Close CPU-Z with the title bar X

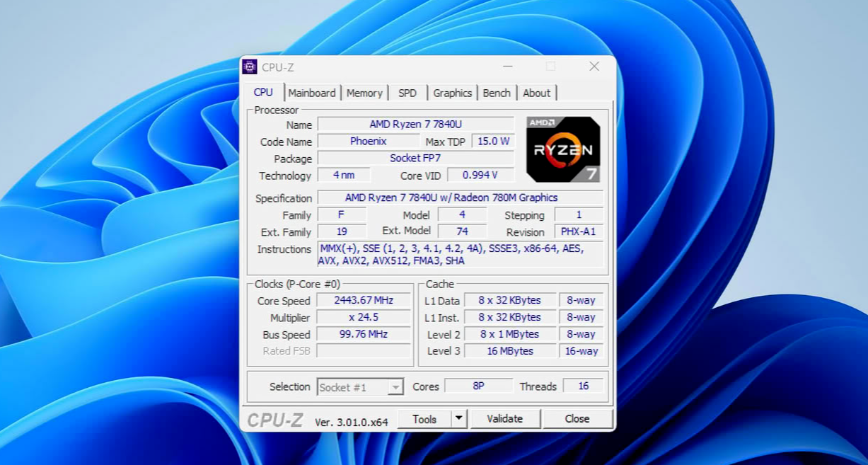click(x=594, y=67)
